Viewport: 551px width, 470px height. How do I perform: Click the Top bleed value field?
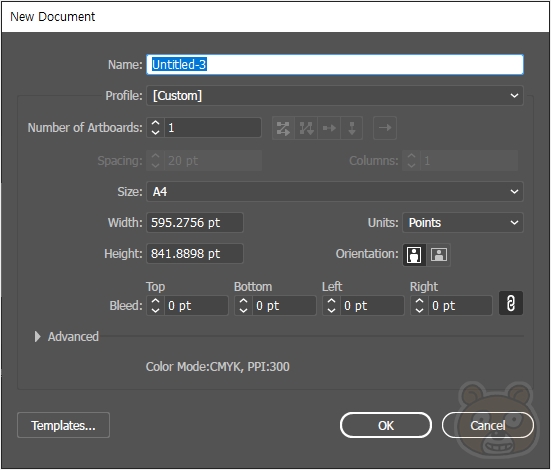pyautogui.click(x=196, y=305)
